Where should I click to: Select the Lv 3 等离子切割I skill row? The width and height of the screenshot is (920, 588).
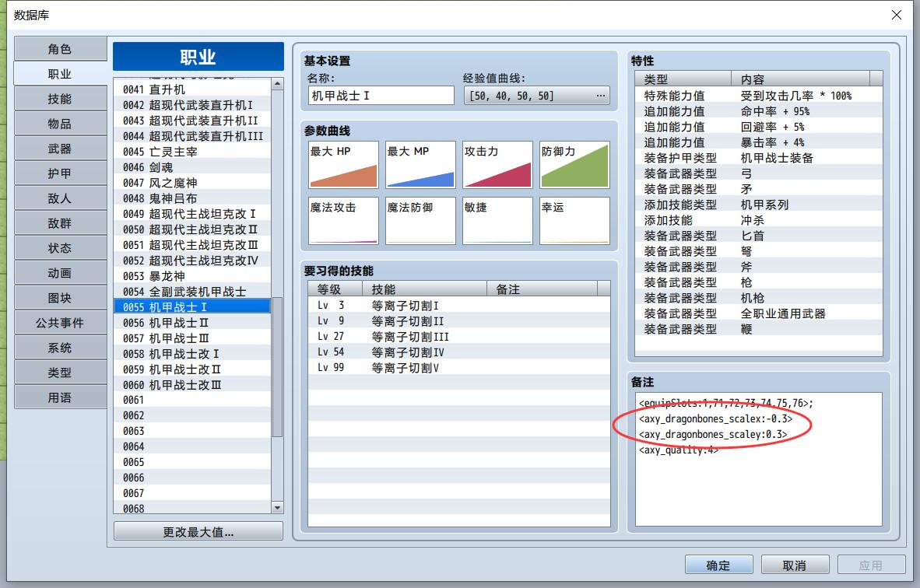tap(458, 306)
